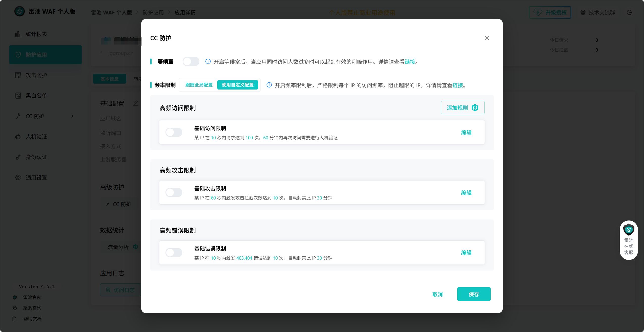Click the 雷池 WAF logo icon
This screenshot has height=332, width=644.
[19, 11]
